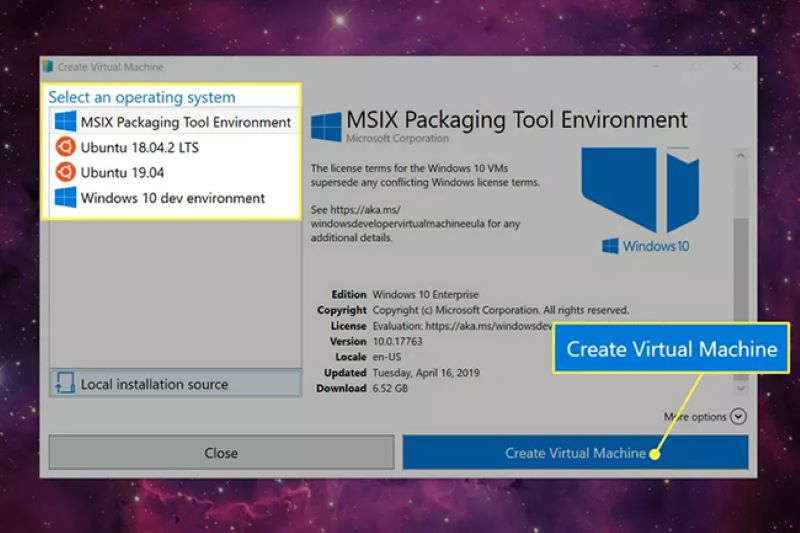Select MSIX Packaging Tool Environment in the list

(174, 122)
